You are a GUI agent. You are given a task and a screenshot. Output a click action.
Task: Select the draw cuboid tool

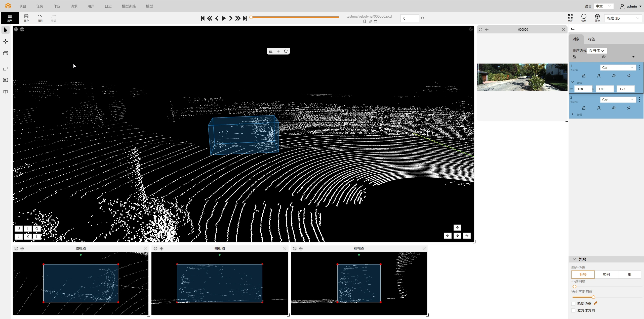coord(6,53)
